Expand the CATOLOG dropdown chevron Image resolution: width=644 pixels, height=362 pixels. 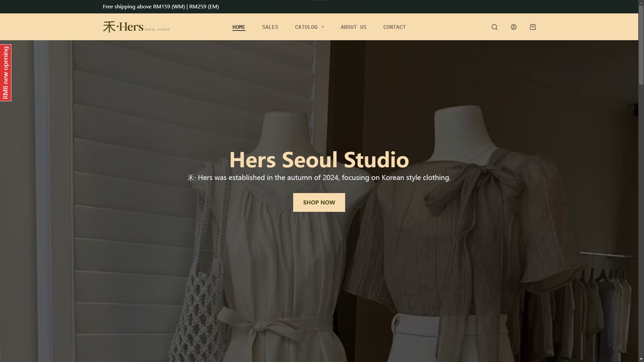point(323,27)
